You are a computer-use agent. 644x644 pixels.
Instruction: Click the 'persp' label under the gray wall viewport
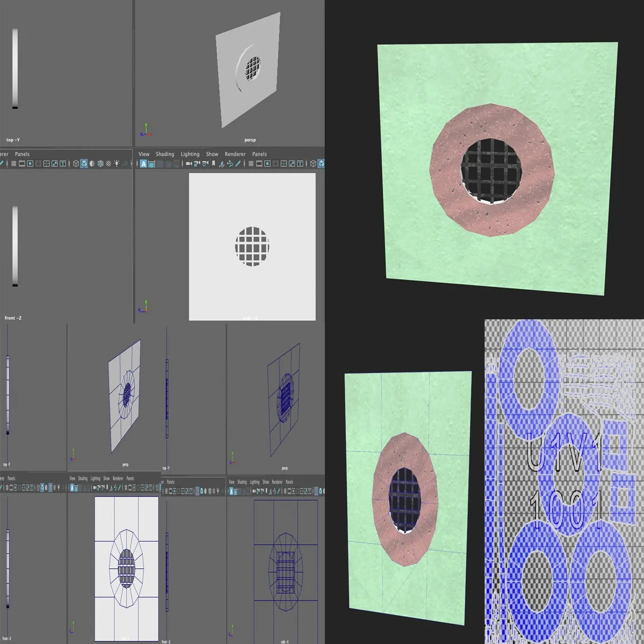tap(250, 140)
